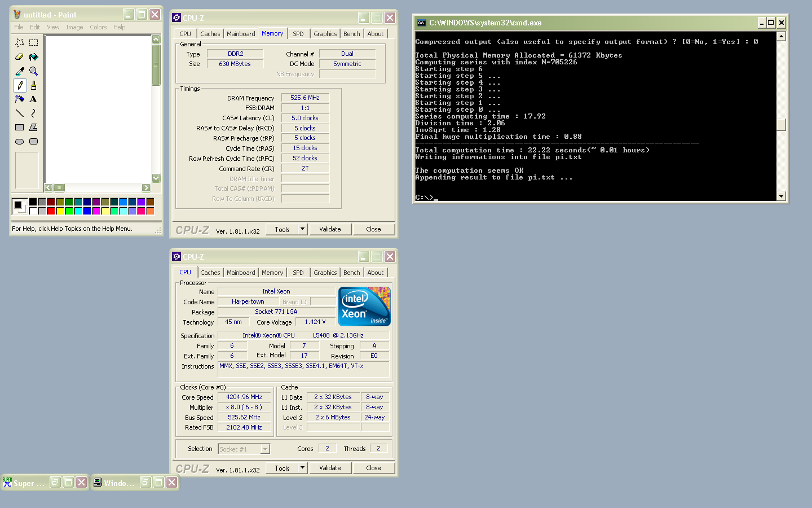Click the CPU-Z icon of the Processor window
Viewport: 812px width, 508px height.
click(x=176, y=257)
